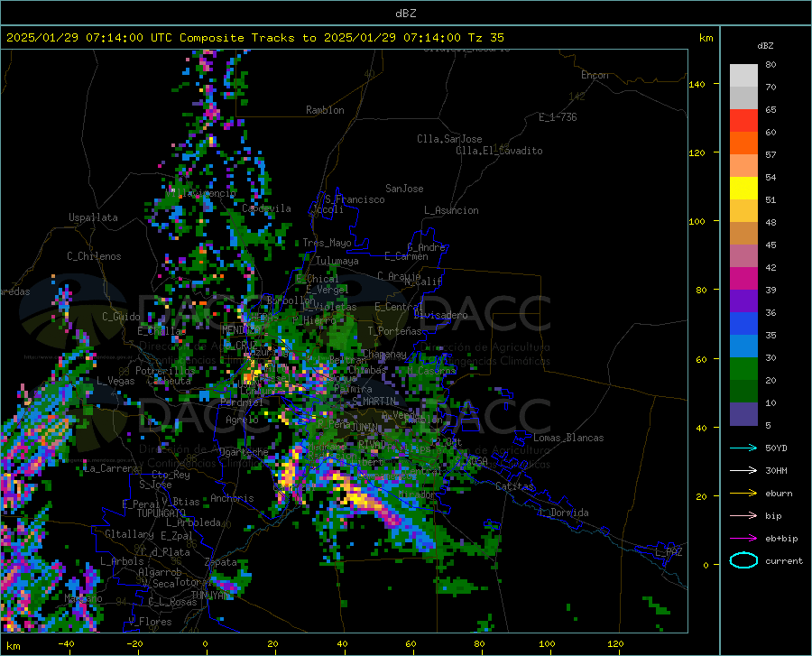This screenshot has height=656, width=812.
Task: Select the 'Zapata' place label
Action: point(221,562)
